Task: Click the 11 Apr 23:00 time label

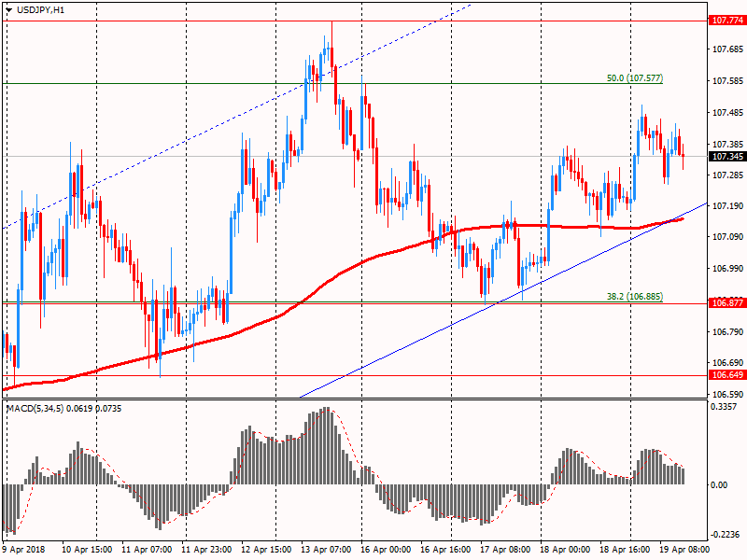Action: pyautogui.click(x=206, y=549)
